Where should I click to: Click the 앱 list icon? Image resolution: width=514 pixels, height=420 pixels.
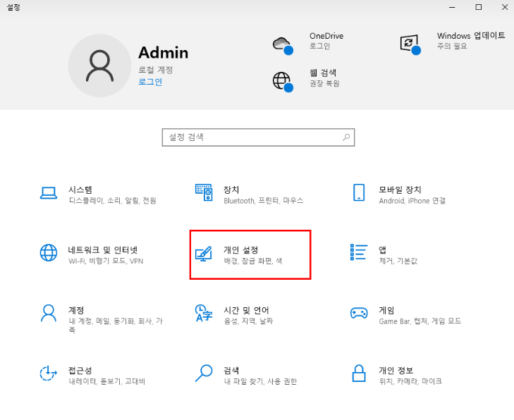point(359,253)
